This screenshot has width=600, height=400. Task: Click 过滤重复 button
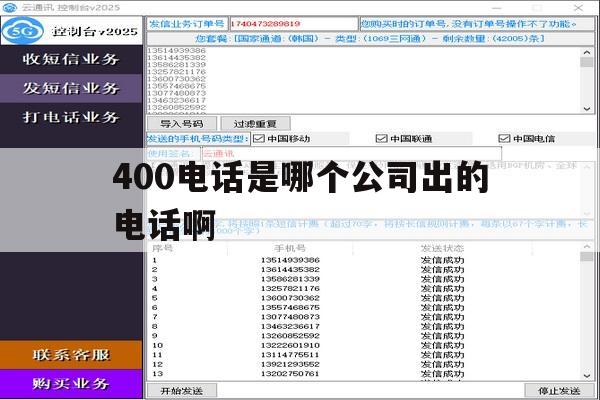255,124
